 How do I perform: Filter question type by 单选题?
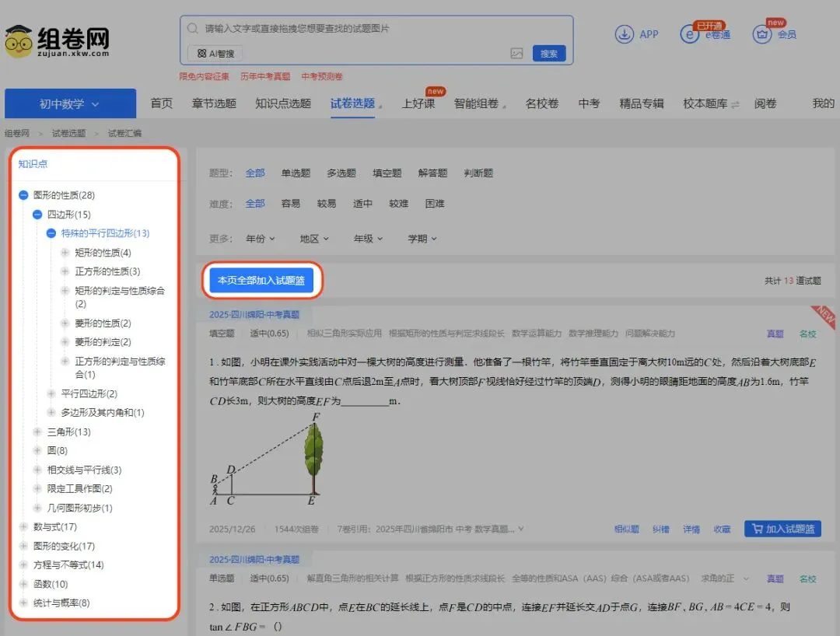296,173
